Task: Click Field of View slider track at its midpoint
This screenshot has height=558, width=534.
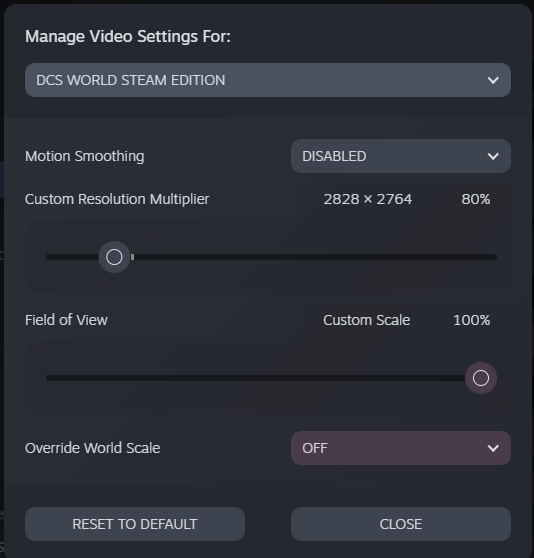Action: [x=271, y=378]
